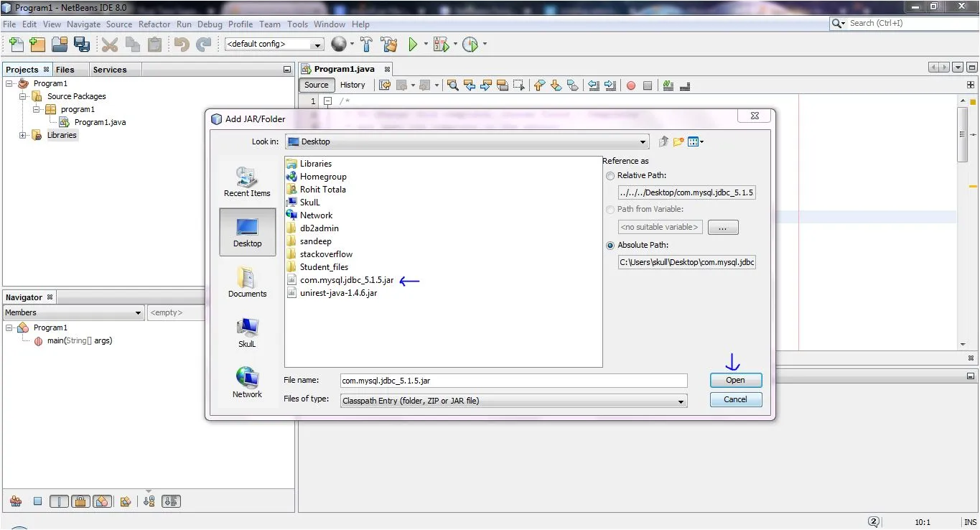980x530 pixels.
Task: Click the globe browser icon in toolbar
Action: point(338,45)
